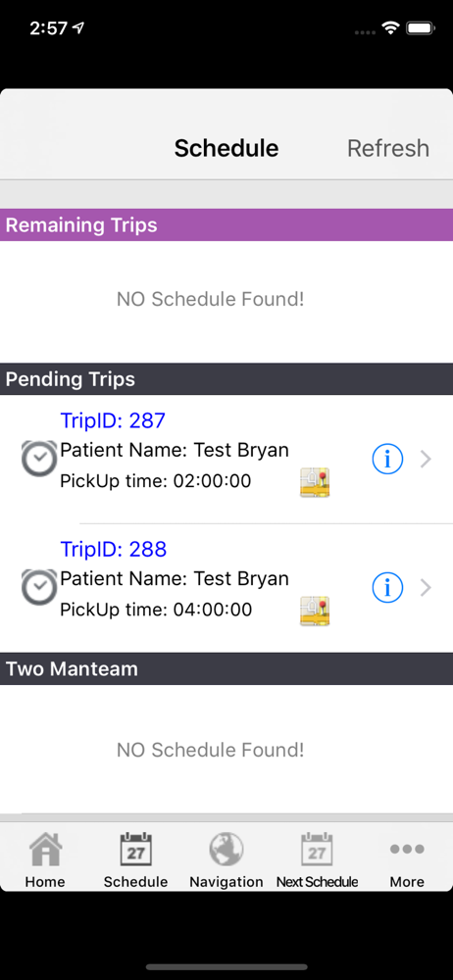Select the Schedule calendar tab

click(135, 860)
